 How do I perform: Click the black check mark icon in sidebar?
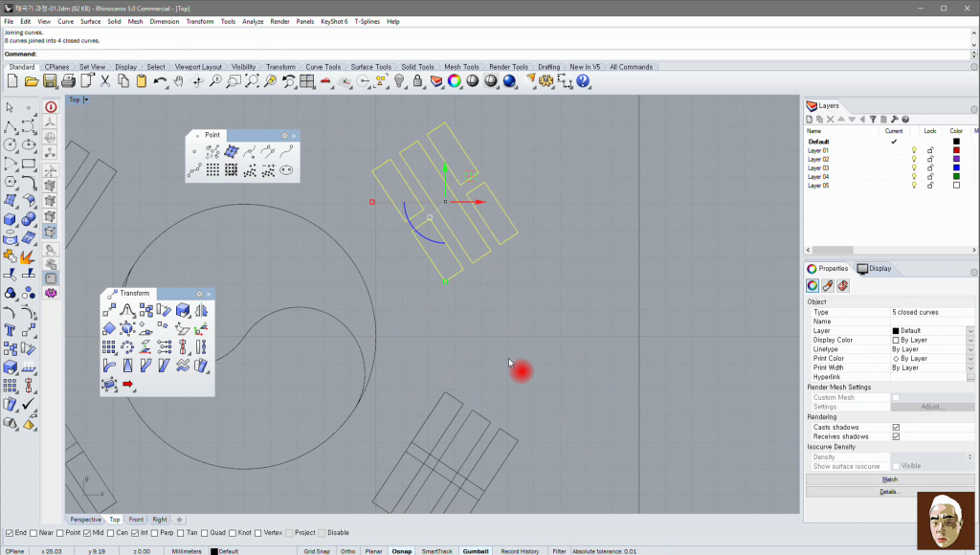29,405
